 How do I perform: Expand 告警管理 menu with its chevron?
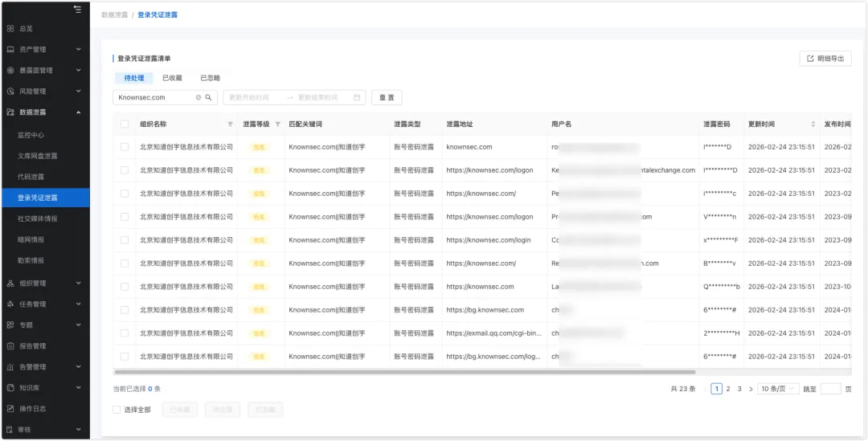pos(78,367)
